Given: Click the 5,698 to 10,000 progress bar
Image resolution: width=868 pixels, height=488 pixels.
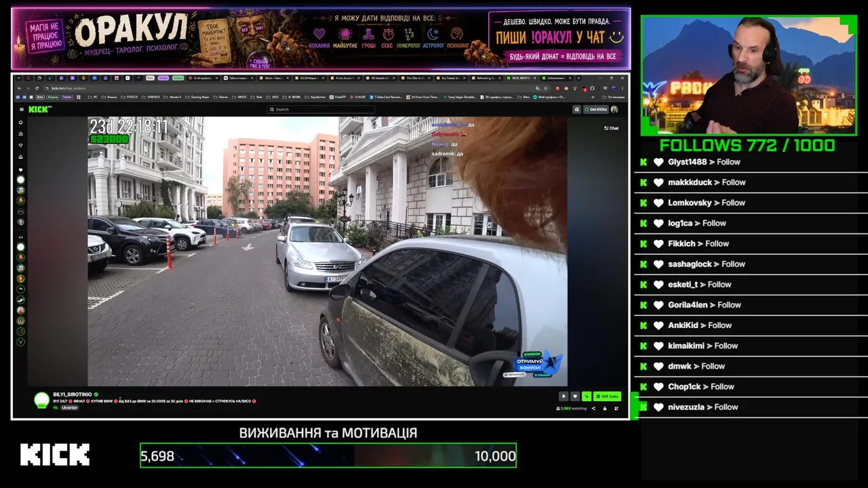Looking at the screenshot, I should pos(328,455).
